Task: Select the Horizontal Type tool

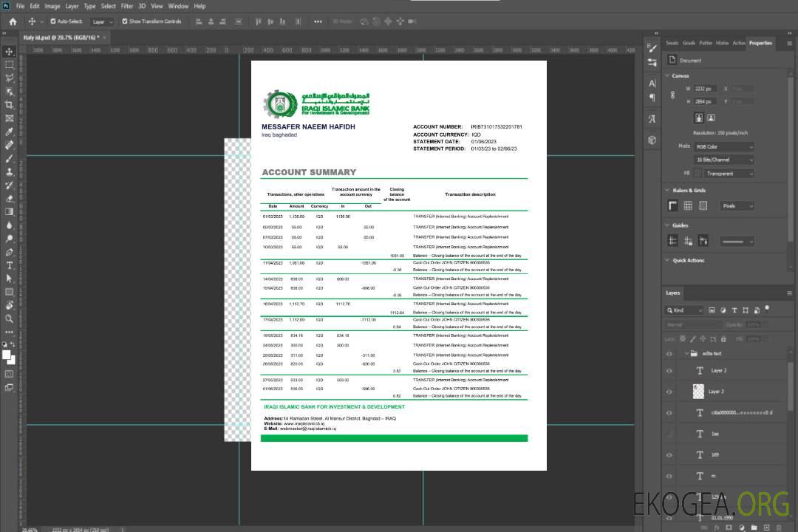Action: (9, 265)
